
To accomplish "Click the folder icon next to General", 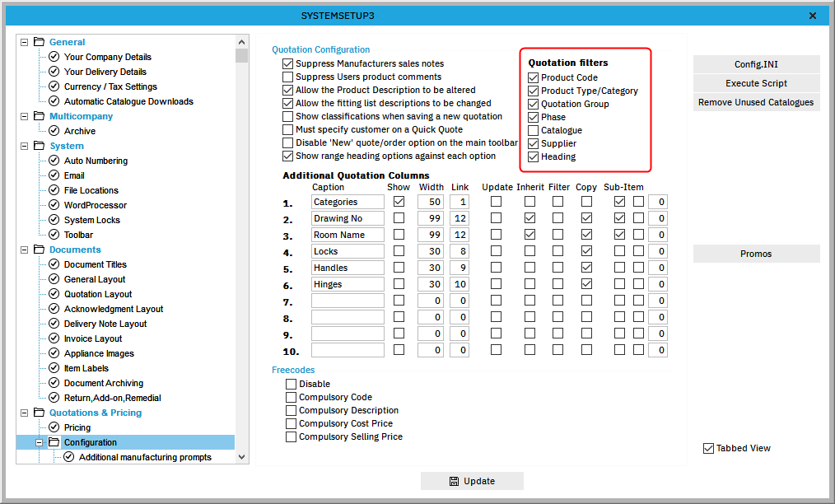I will coord(39,41).
